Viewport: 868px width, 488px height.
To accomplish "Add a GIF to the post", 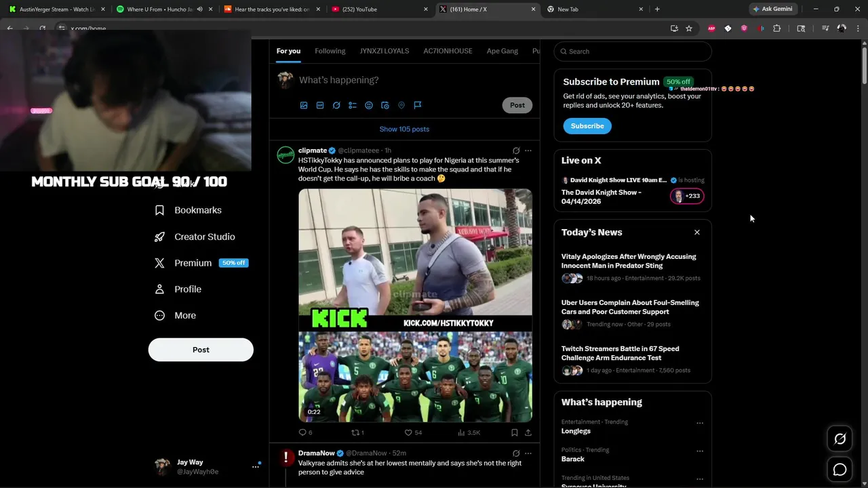I will click(x=320, y=105).
